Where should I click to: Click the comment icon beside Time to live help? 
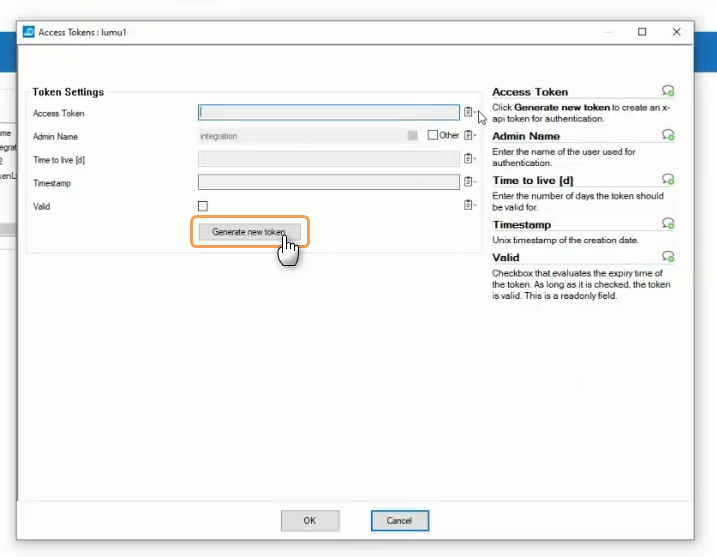pyautogui.click(x=668, y=180)
